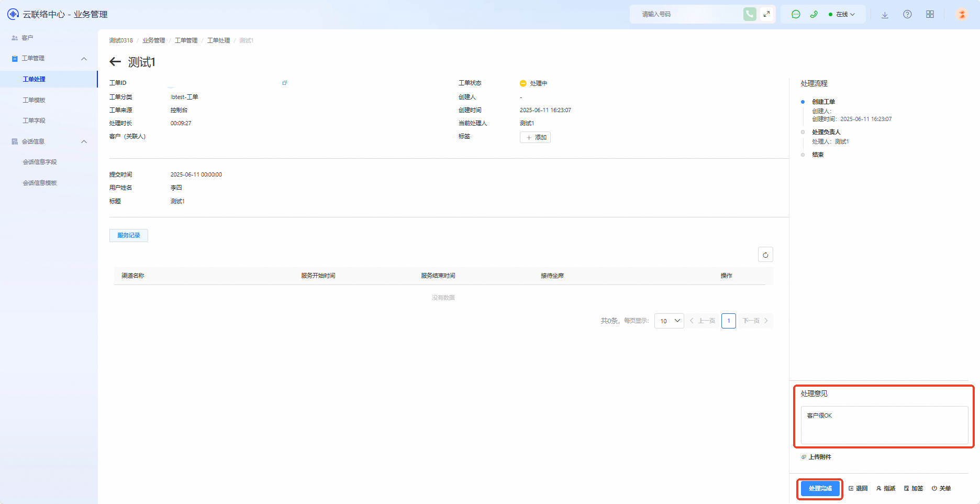The width and height of the screenshot is (980, 504).
Task: Click the 结束 step in 处理流程
Action: pos(818,155)
